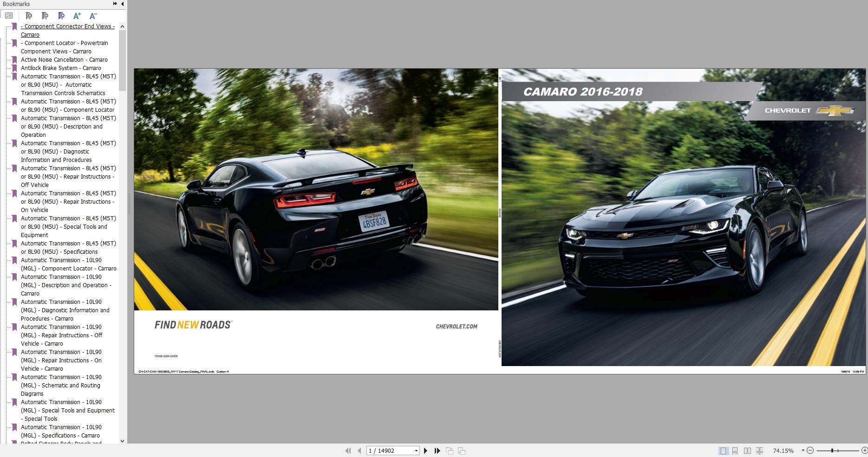Open 10L90 Specifications - Camaro bookmark
868x457 pixels.
(x=61, y=431)
